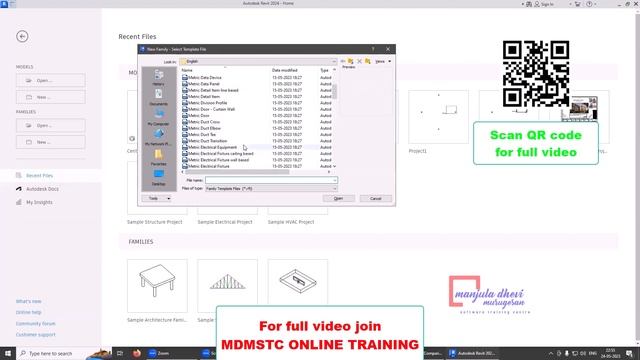Image resolution: width=640 pixels, height=360 pixels.
Task: Click the Autodesk Docs sidebar icon
Action: tap(19, 189)
